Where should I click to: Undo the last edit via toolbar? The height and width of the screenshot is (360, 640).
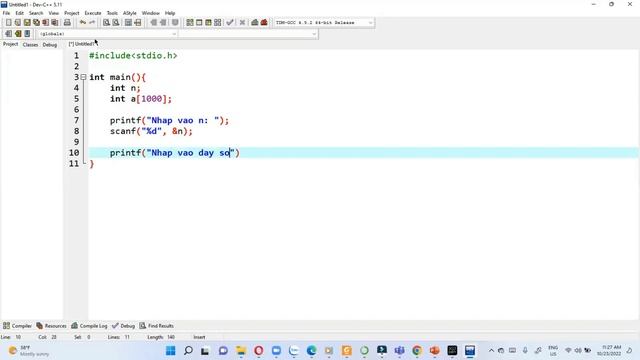[83, 22]
